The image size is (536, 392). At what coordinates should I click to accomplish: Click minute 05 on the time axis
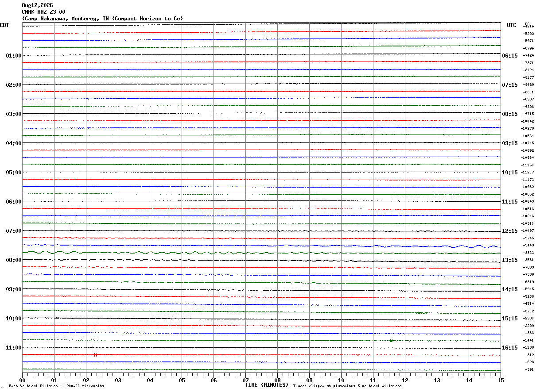(182, 380)
